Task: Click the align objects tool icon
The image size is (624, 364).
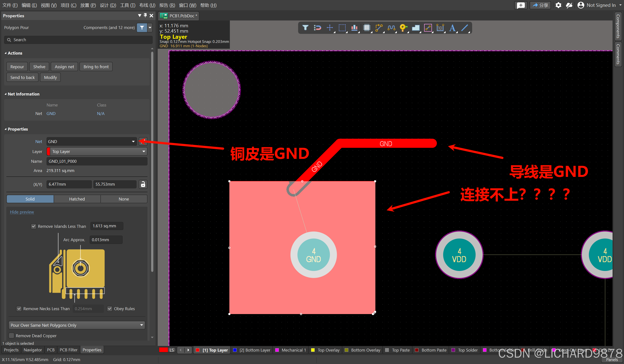Action: pos(354,28)
